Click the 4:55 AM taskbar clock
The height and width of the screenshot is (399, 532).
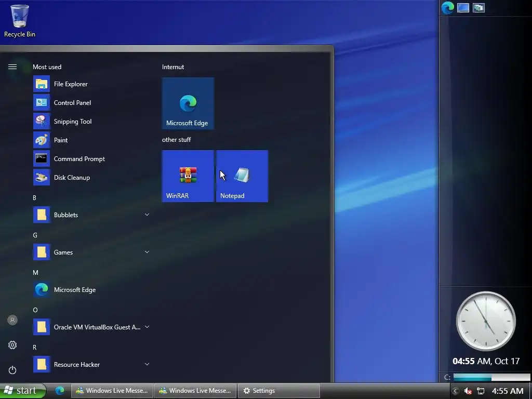[508, 391]
